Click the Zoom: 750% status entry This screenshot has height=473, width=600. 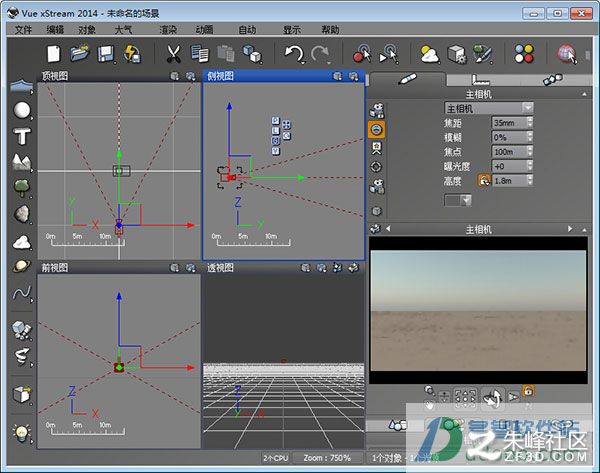(x=327, y=458)
